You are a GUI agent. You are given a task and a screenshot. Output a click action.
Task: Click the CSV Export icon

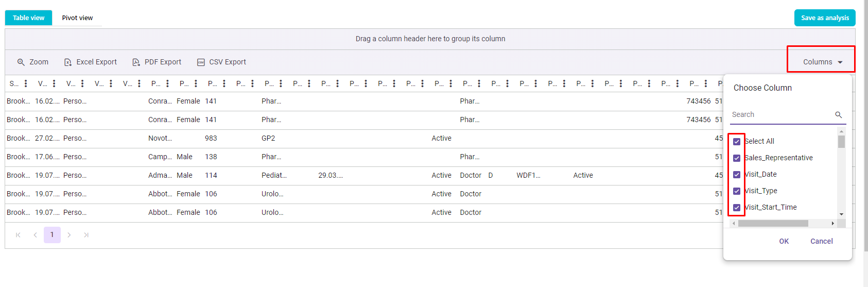201,62
